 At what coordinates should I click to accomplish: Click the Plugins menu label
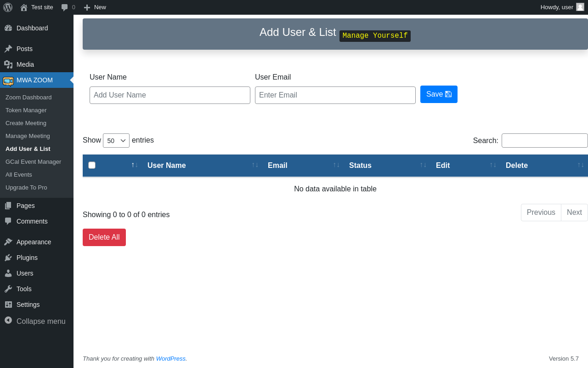[x=27, y=258]
